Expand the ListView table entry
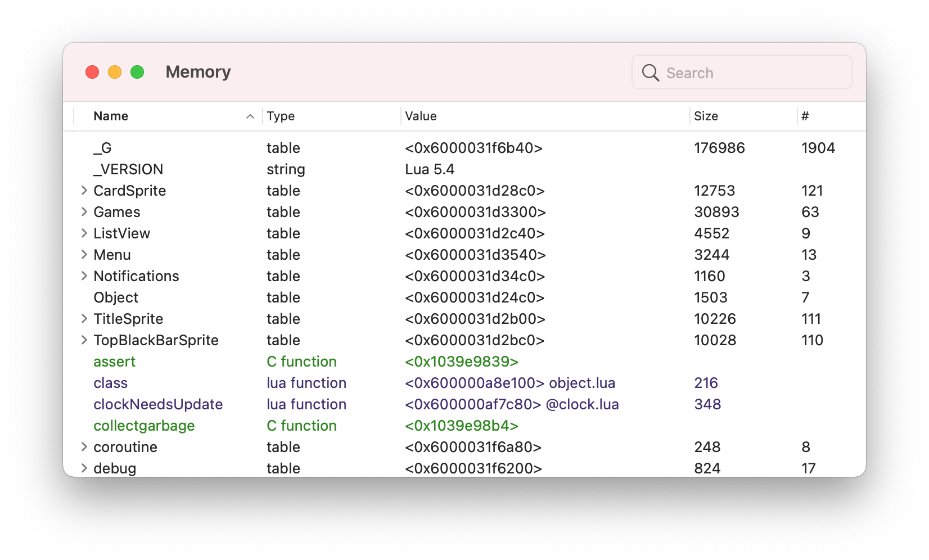The image size is (929, 560). (x=84, y=233)
